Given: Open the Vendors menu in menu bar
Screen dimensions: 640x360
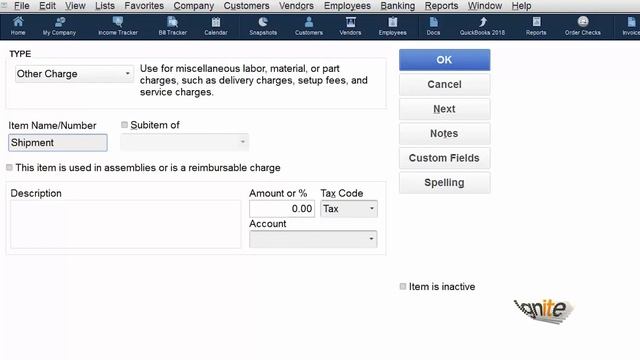Looking at the screenshot, I should pos(296,6).
